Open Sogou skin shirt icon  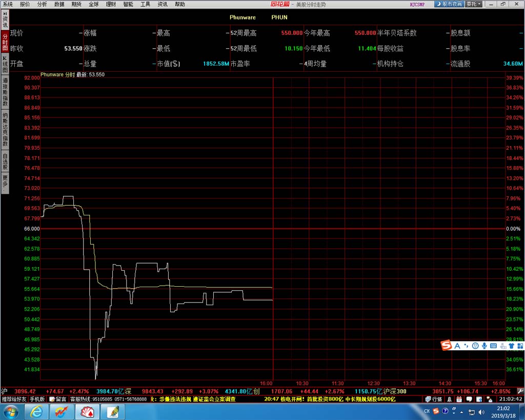(511, 346)
